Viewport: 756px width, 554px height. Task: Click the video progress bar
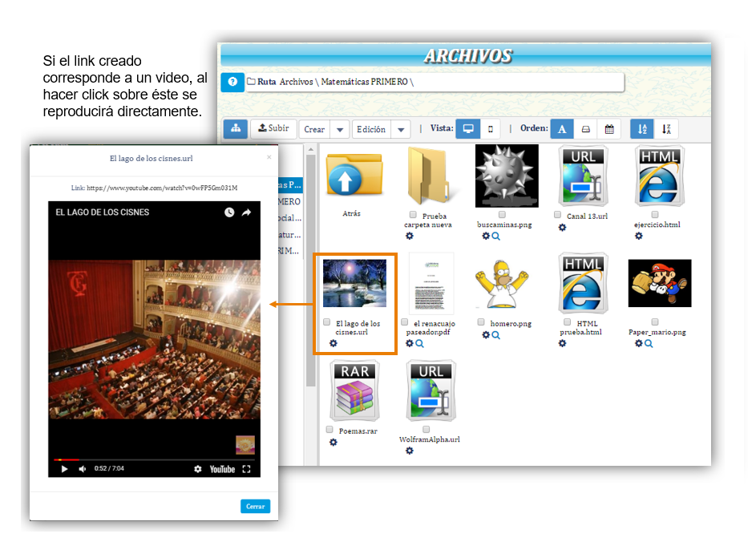pyautogui.click(x=154, y=459)
